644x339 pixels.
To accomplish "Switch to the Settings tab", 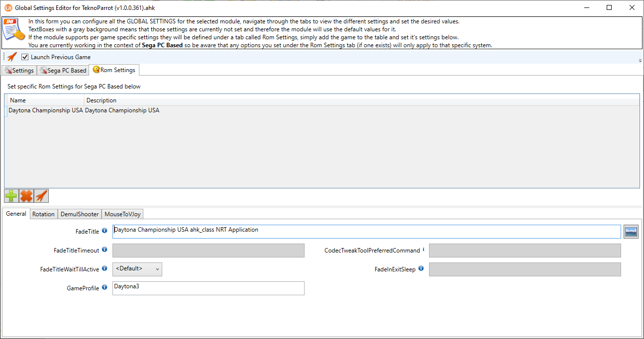I will tap(19, 71).
